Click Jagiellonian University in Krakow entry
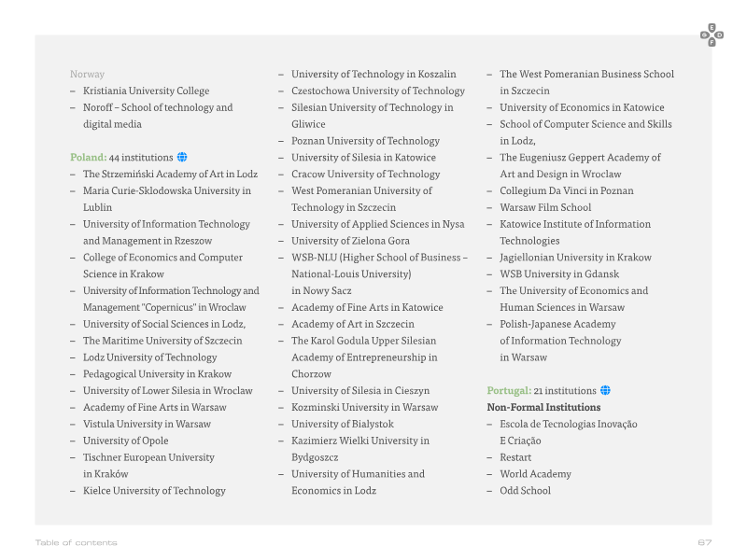This screenshot has height=560, width=747. (575, 258)
